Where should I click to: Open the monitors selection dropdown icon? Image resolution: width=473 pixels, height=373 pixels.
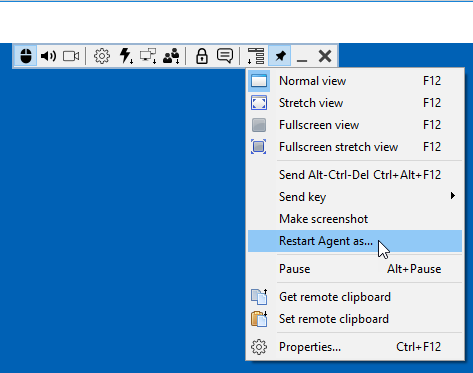click(x=148, y=56)
